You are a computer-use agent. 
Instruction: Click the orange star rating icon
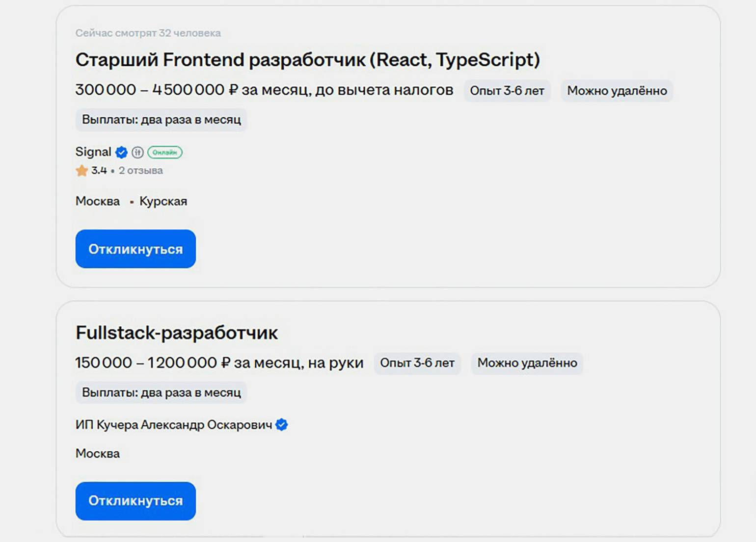click(x=81, y=171)
